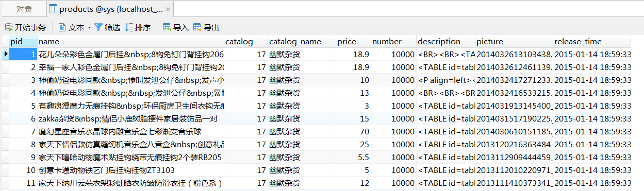Image resolution: width=644 pixels, height=191 pixels.
Task: Expand the 文本 dropdown arrow
Action: point(89,28)
